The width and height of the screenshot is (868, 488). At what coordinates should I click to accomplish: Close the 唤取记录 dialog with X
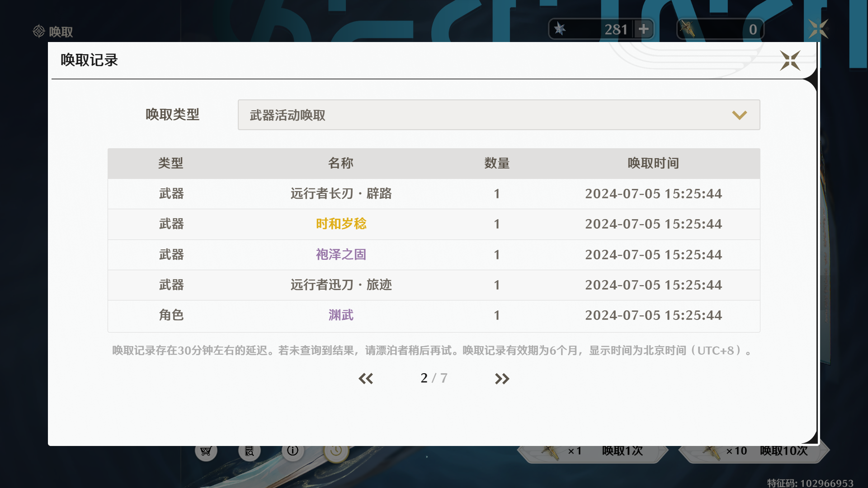pos(790,61)
